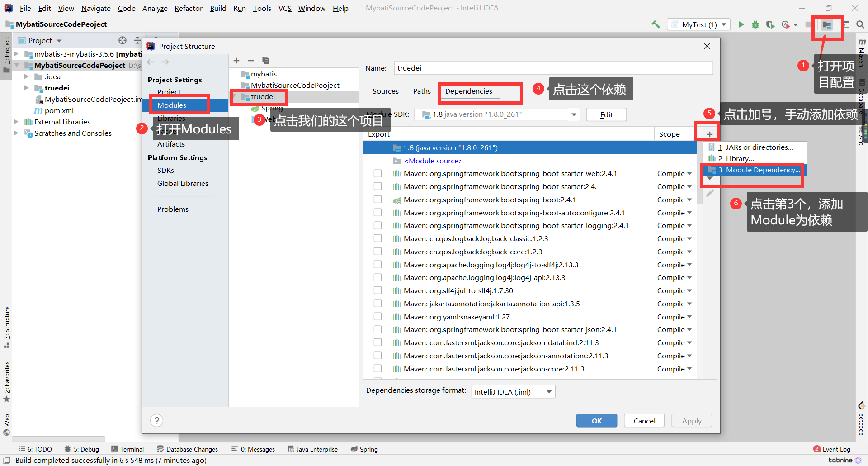This screenshot has height=466, width=868.
Task: Expand the .idea folder
Action: click(x=27, y=76)
